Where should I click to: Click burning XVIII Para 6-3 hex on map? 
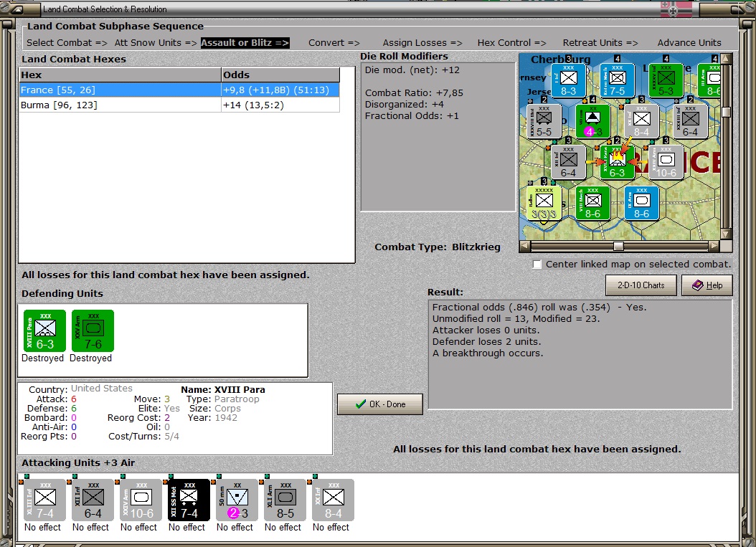[617, 162]
